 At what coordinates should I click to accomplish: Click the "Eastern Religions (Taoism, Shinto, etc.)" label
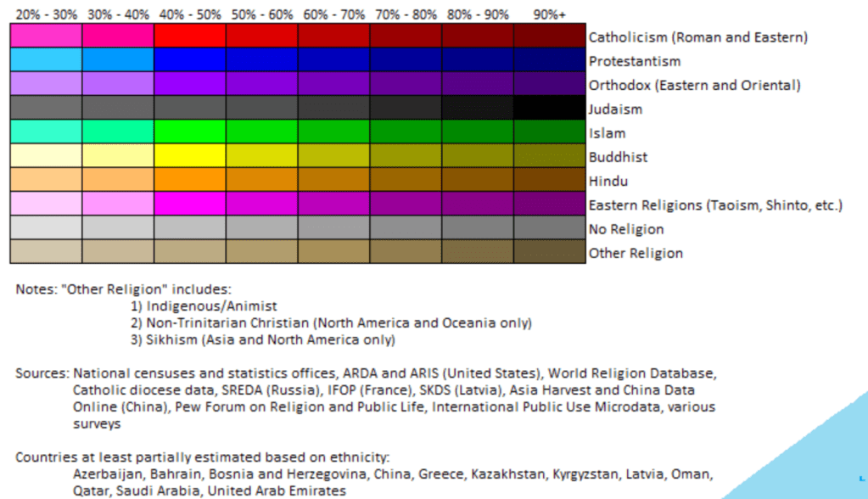pyautogui.click(x=714, y=205)
